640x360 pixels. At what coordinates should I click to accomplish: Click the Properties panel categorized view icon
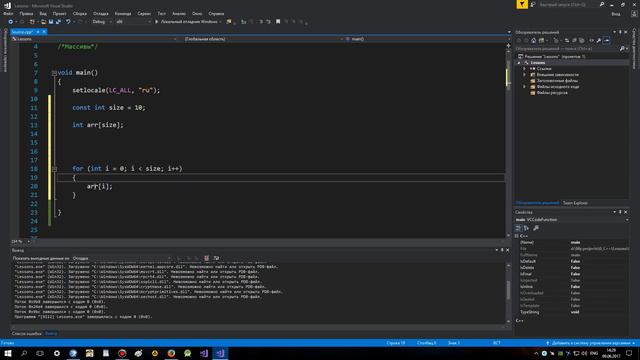(518, 228)
